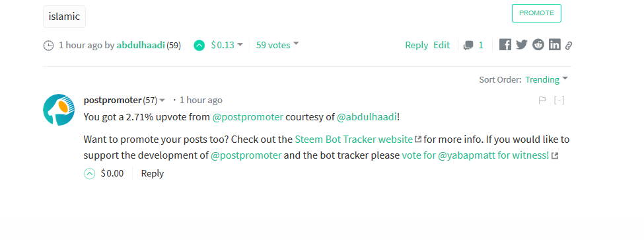The width and height of the screenshot is (644, 240).
Task: Edit the post
Action: pos(441,45)
